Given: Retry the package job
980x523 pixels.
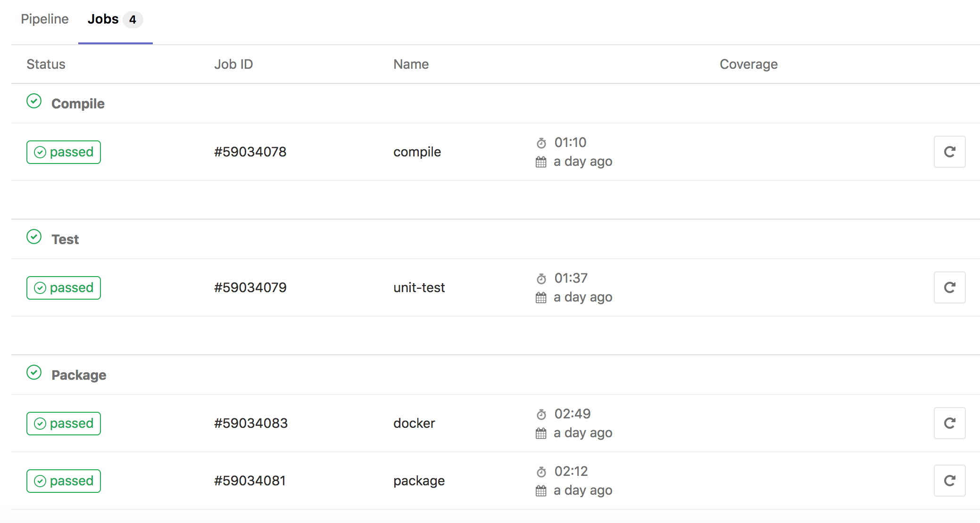Looking at the screenshot, I should tap(949, 481).
